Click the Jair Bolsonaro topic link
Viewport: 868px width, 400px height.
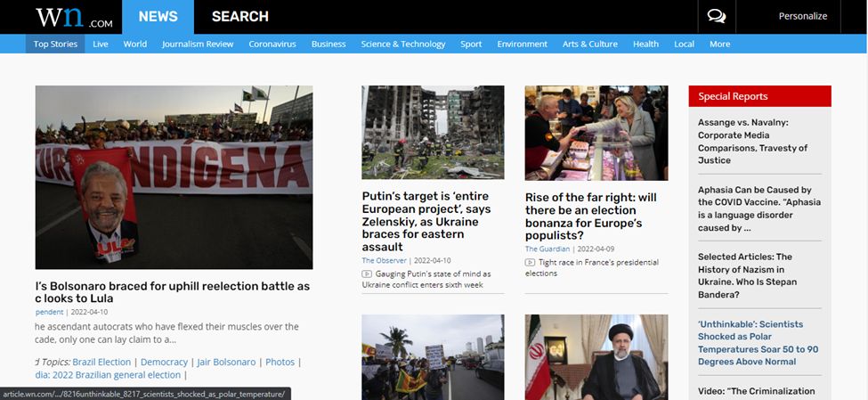[226, 362]
